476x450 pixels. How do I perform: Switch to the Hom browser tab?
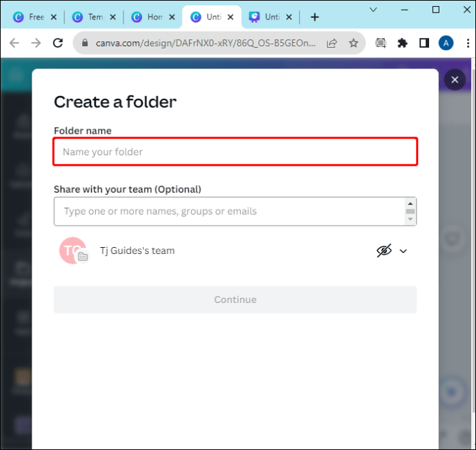147,17
